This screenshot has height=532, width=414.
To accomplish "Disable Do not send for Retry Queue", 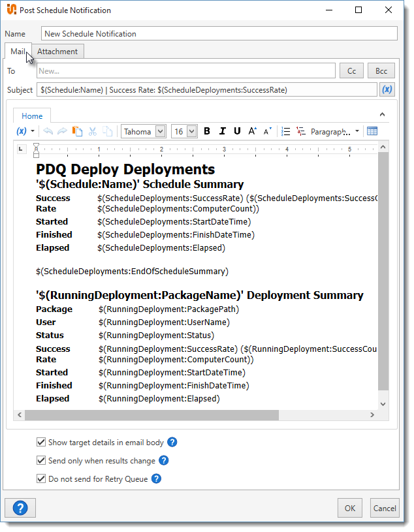I will [42, 479].
